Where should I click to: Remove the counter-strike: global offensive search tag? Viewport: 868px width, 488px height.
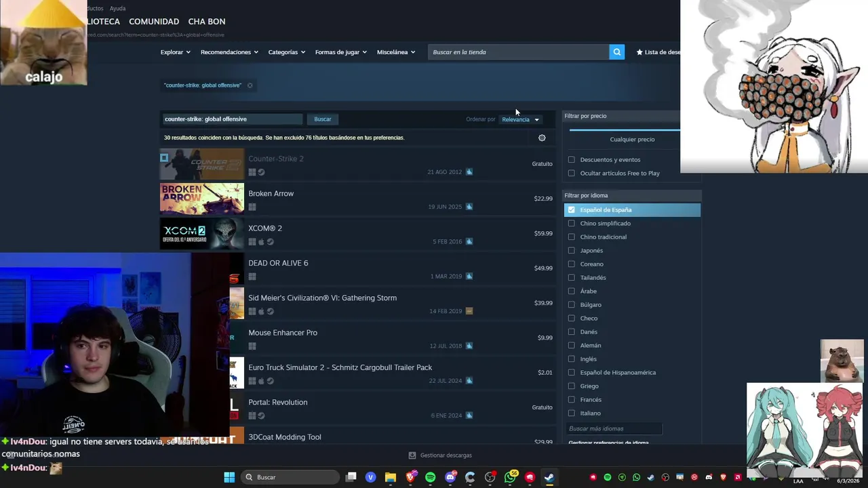pyautogui.click(x=250, y=85)
